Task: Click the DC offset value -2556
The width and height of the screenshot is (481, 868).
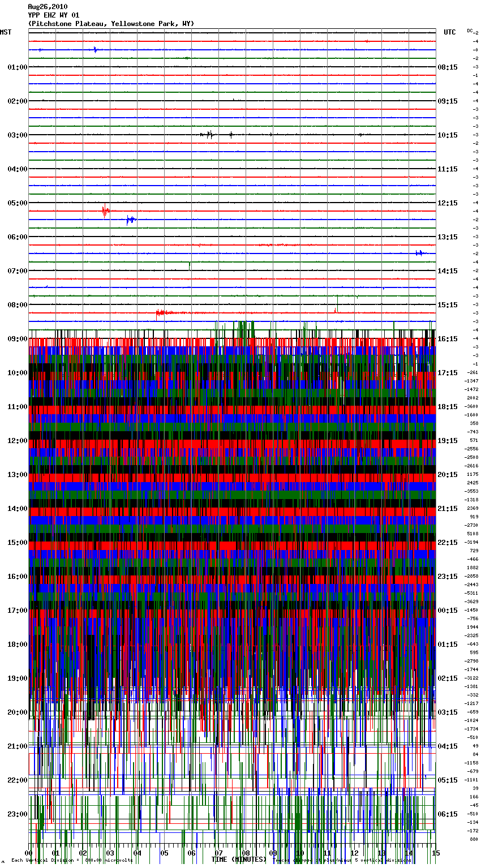Action: (471, 449)
